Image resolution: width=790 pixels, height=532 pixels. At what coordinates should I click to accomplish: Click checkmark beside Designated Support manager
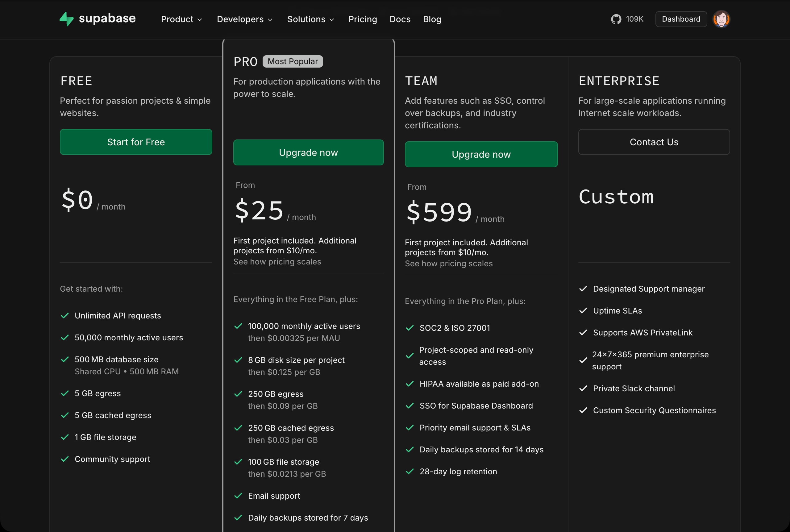(x=583, y=289)
